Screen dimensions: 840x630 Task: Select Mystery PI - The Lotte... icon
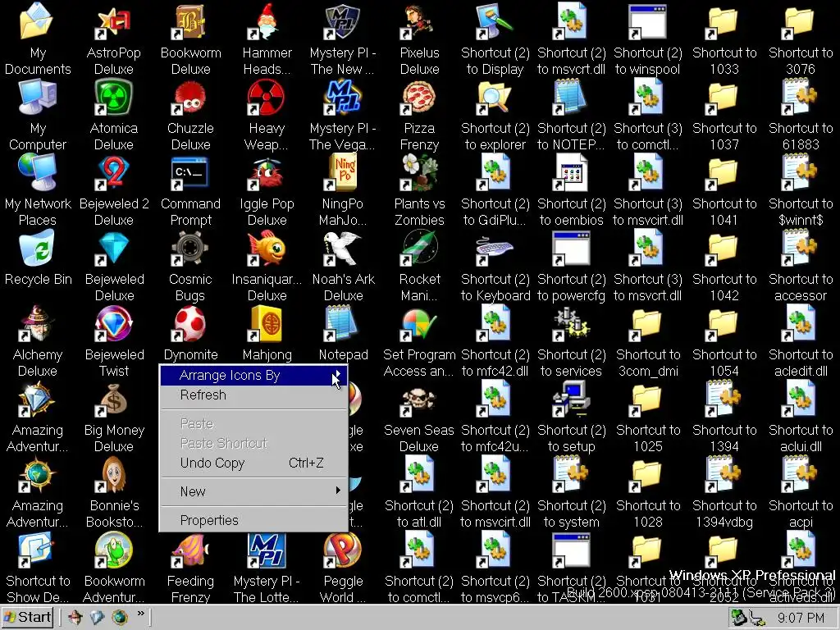click(x=267, y=550)
